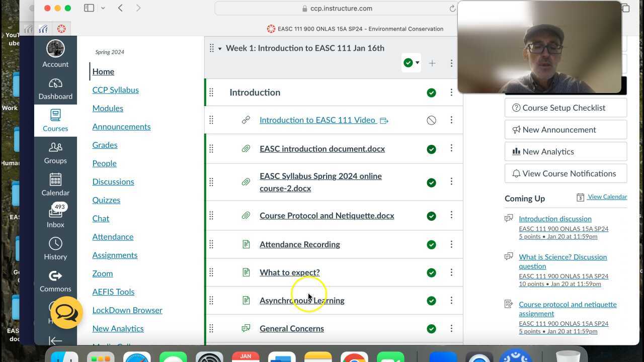Toggle publish status of Attendance Recording
The height and width of the screenshot is (362, 644).
(x=431, y=244)
